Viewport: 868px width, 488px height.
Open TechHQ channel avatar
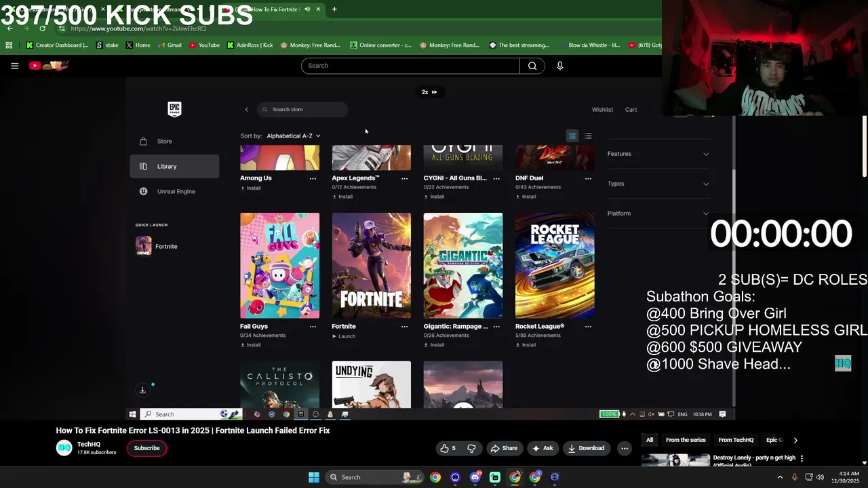click(x=64, y=448)
